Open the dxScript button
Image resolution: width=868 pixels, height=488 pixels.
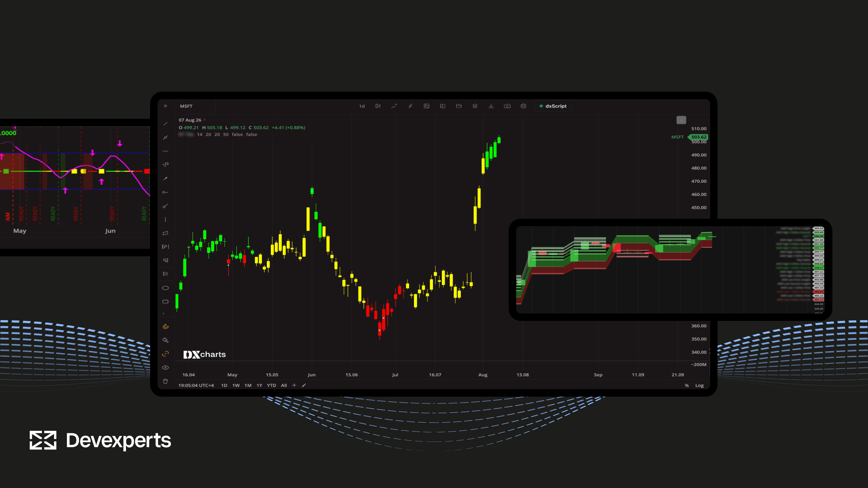click(x=553, y=106)
